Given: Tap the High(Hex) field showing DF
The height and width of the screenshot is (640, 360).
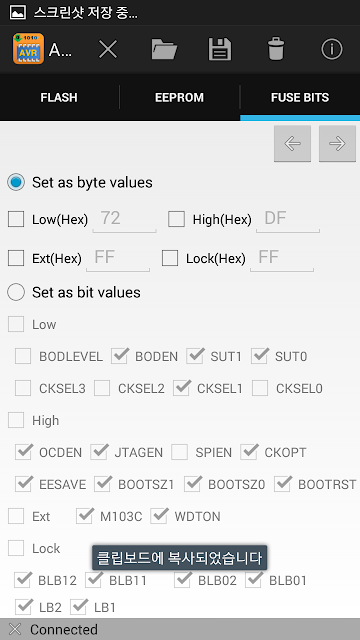Looking at the screenshot, I should click(288, 220).
